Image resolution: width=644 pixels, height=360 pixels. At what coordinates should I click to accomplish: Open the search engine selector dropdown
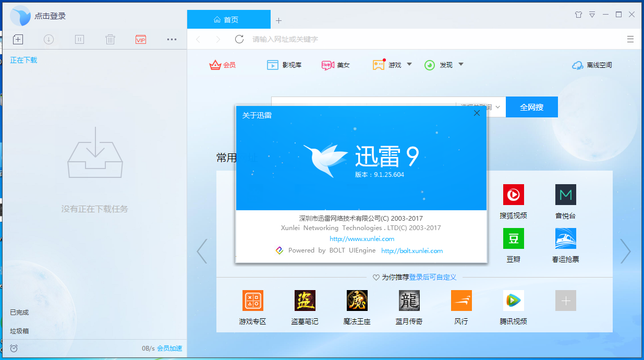[x=497, y=107]
